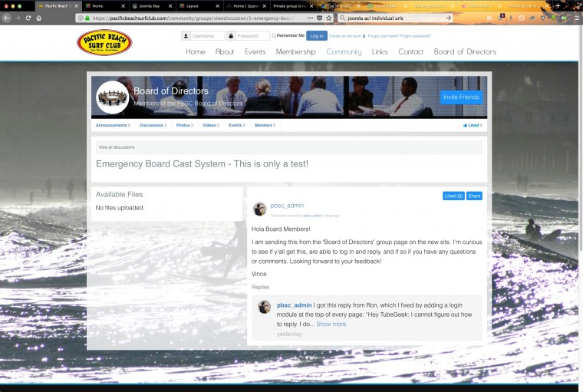Open the browser home icon
Viewport: 583px width, 392px height.
point(38,18)
